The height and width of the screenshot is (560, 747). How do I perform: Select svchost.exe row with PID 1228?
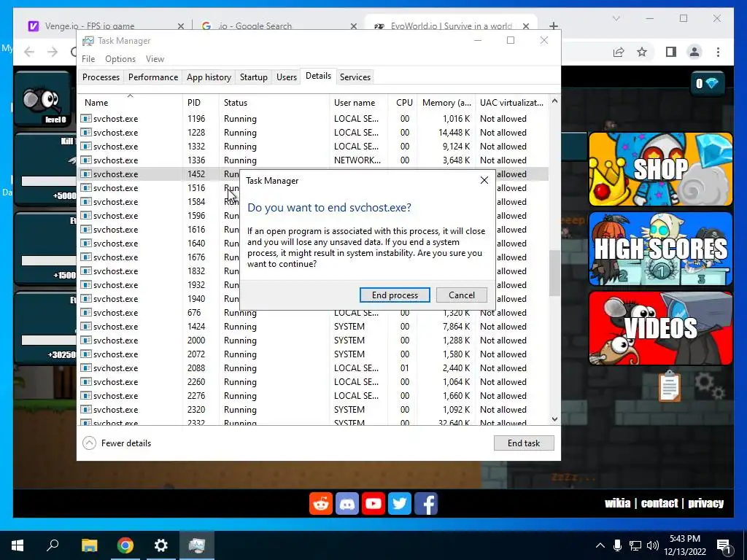312,133
